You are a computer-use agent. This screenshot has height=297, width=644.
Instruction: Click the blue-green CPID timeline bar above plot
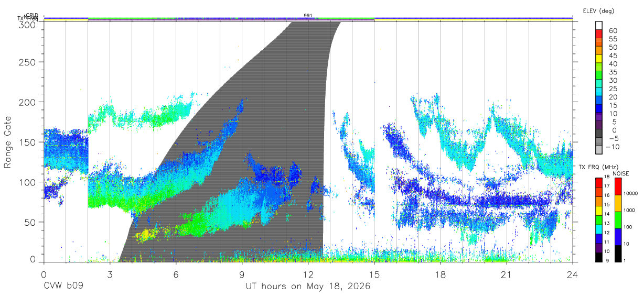coord(308,18)
